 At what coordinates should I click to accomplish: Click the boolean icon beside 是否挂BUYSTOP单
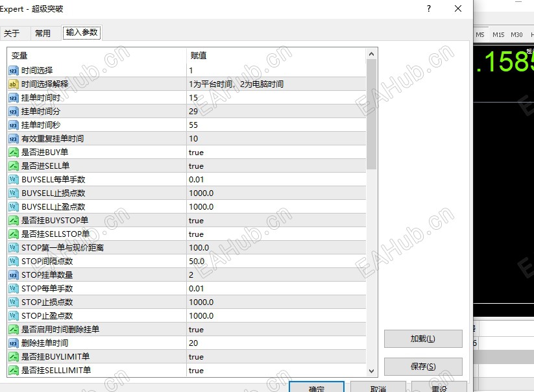pyautogui.click(x=13, y=221)
